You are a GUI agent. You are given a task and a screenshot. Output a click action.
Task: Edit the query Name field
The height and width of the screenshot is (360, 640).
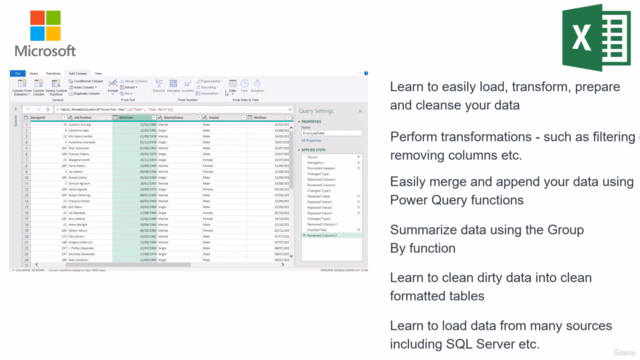[332, 133]
